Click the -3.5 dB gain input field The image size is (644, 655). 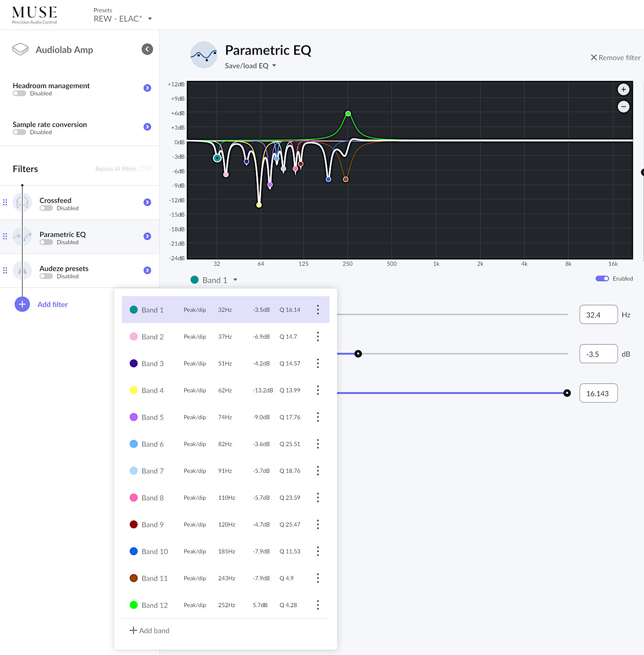(x=598, y=354)
